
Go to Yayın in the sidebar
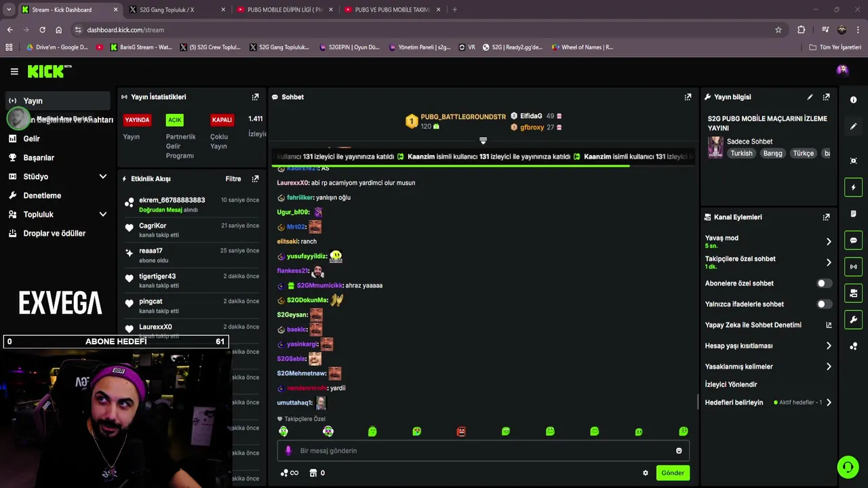tap(57, 101)
